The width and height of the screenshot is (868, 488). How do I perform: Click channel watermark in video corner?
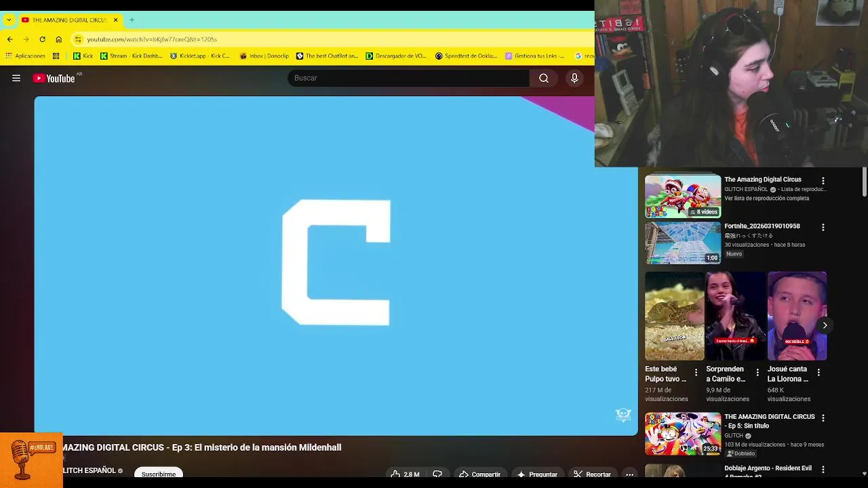point(623,415)
